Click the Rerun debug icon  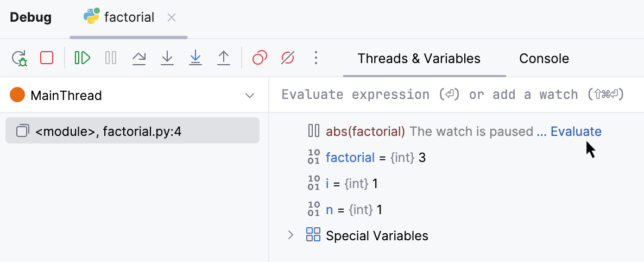pos(20,58)
